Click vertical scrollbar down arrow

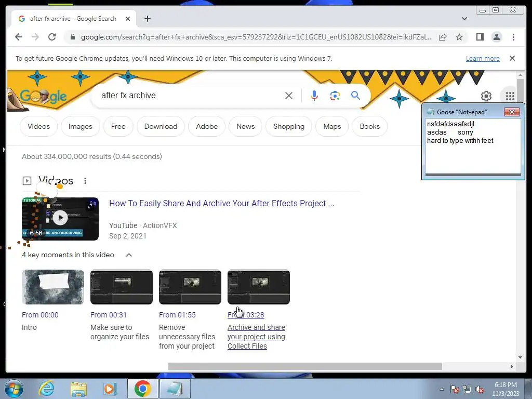(520, 357)
